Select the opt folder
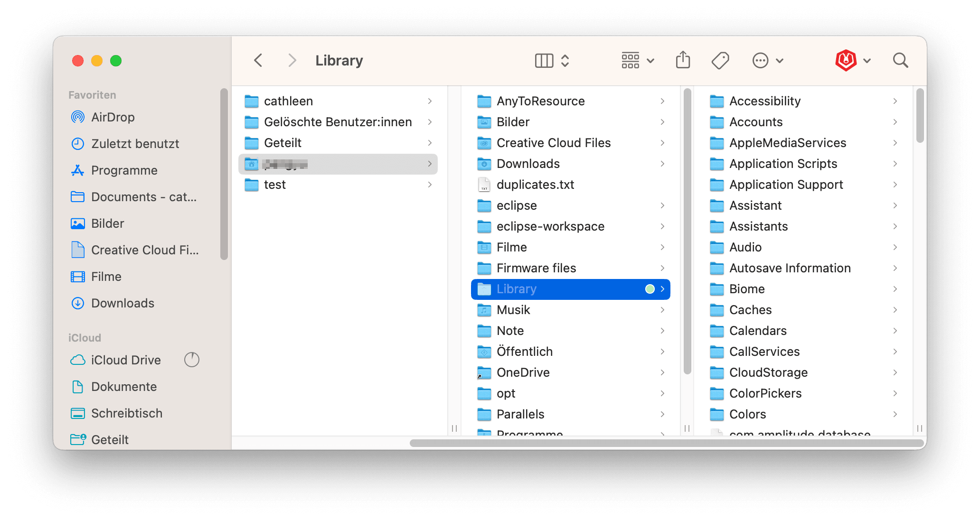 [x=571, y=393]
